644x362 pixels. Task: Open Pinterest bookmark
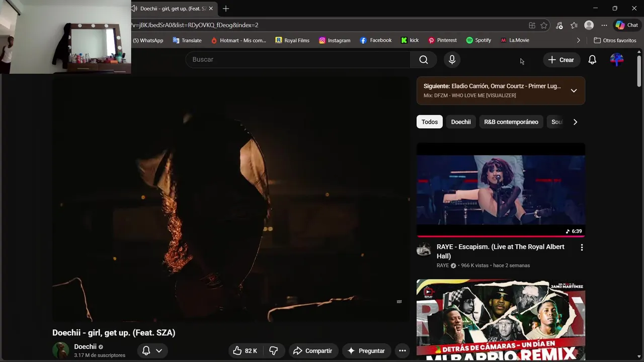[x=442, y=40]
